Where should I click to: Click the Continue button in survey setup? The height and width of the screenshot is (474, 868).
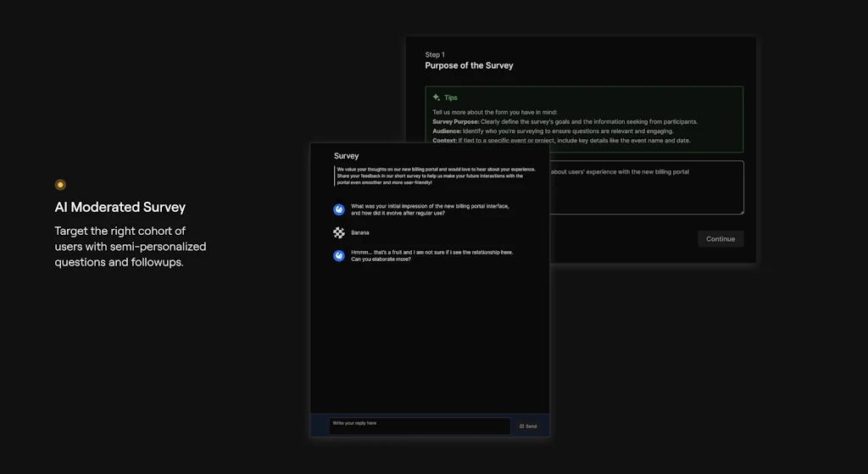pos(721,238)
